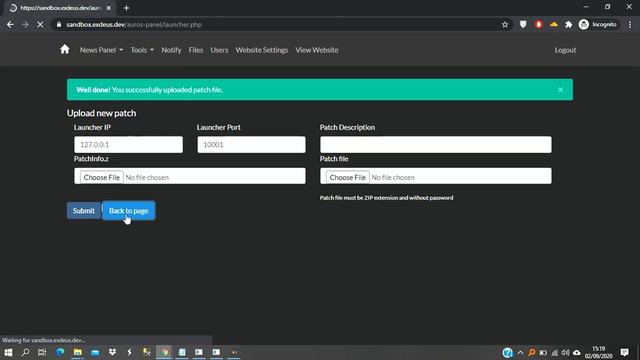Open File Explorer from the taskbar

(78, 352)
